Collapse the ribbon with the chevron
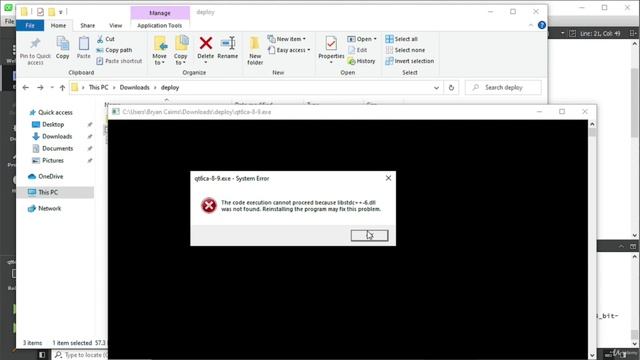The height and width of the screenshot is (360, 640). [531, 25]
